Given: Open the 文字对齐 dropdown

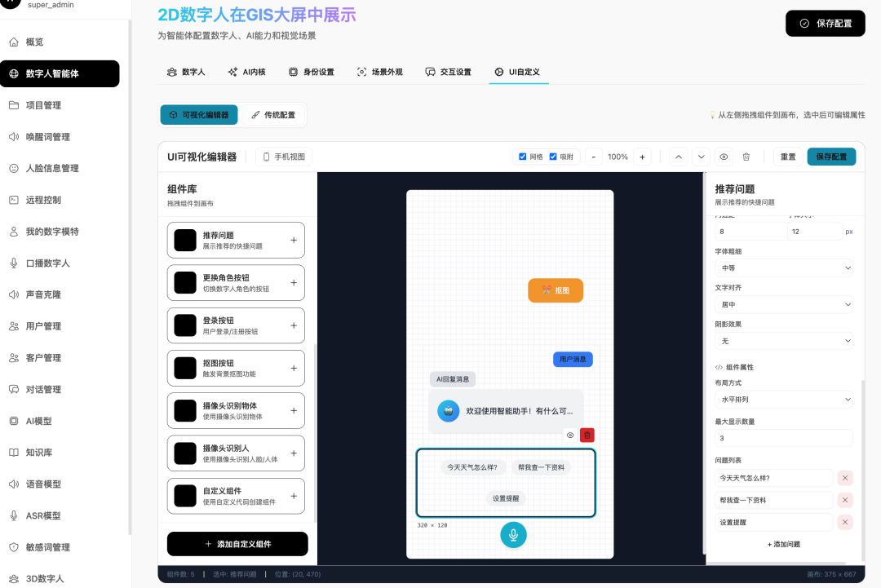Looking at the screenshot, I should coord(784,304).
